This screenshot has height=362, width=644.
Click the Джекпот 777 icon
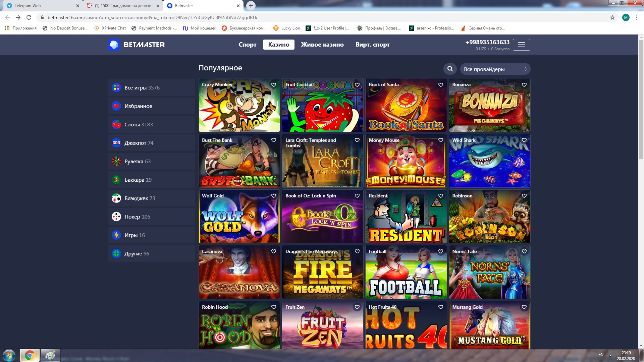116,143
